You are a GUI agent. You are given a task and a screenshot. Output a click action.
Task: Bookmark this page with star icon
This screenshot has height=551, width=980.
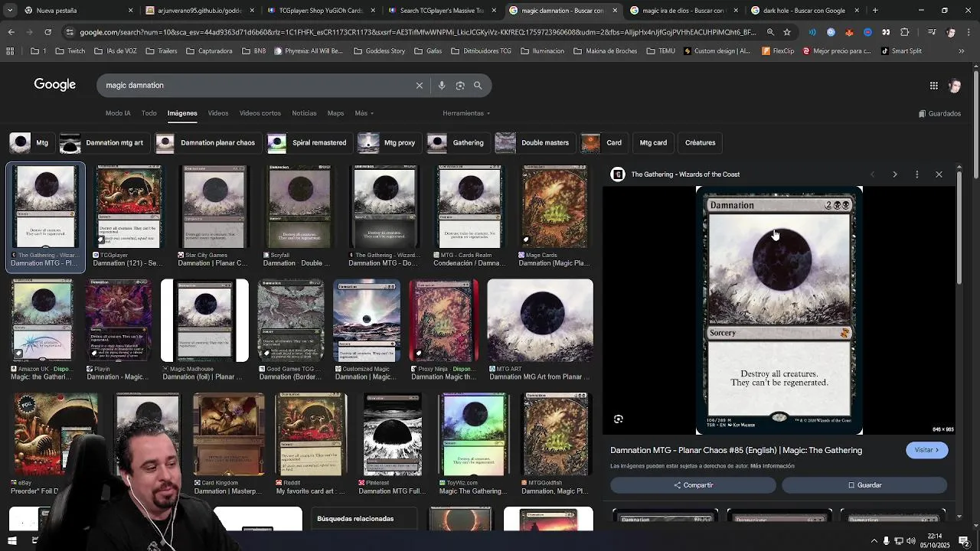tap(786, 32)
